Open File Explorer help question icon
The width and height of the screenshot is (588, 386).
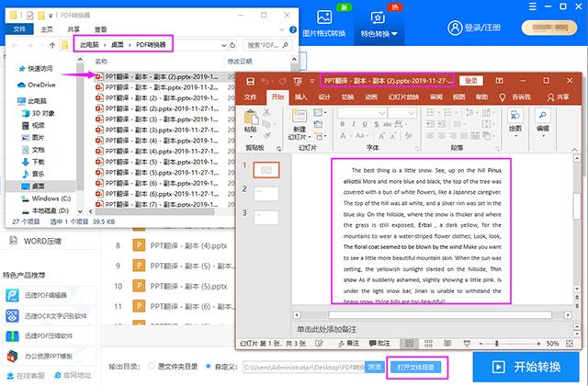pos(293,29)
